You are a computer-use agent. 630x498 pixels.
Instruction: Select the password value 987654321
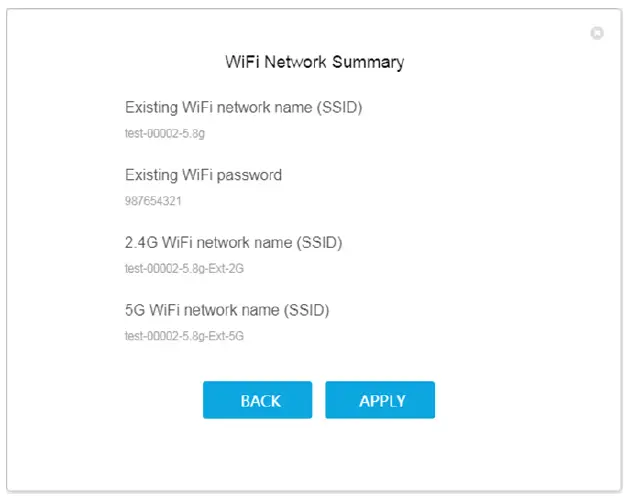coord(152,200)
